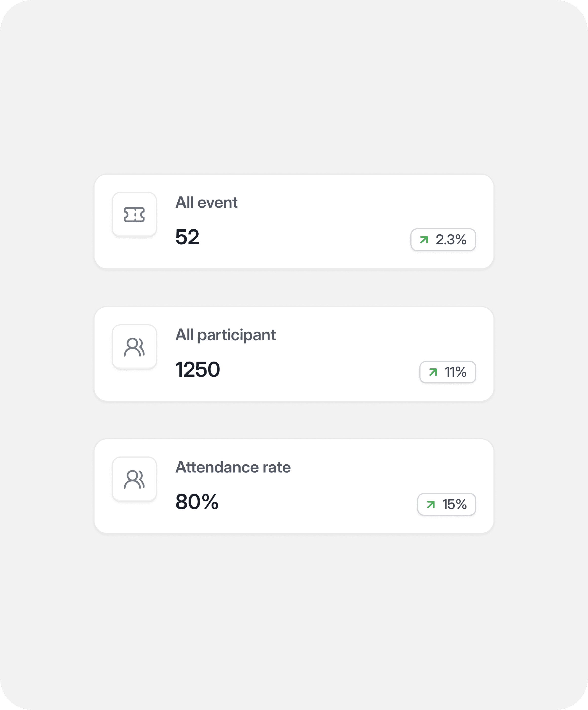This screenshot has height=710, width=588.
Task: Open the All event stats card
Action: [294, 221]
